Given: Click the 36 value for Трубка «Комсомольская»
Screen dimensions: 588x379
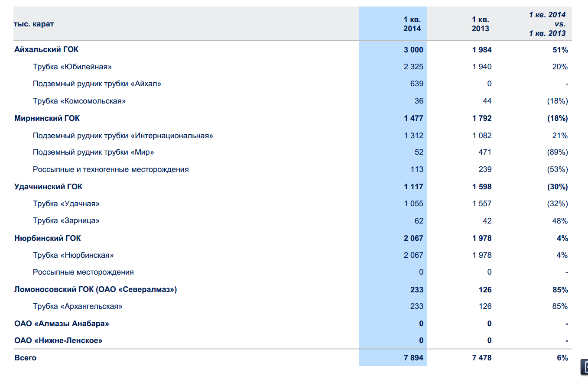Looking at the screenshot, I should [419, 101].
